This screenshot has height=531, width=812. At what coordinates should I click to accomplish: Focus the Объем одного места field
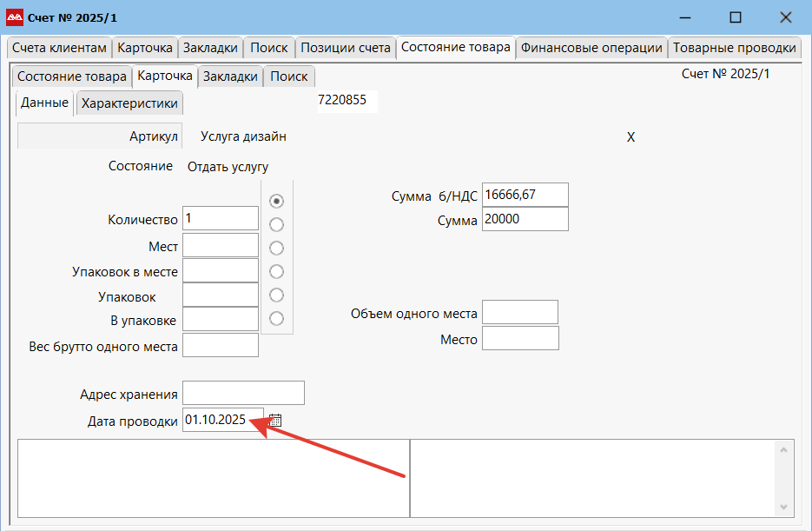tap(519, 313)
